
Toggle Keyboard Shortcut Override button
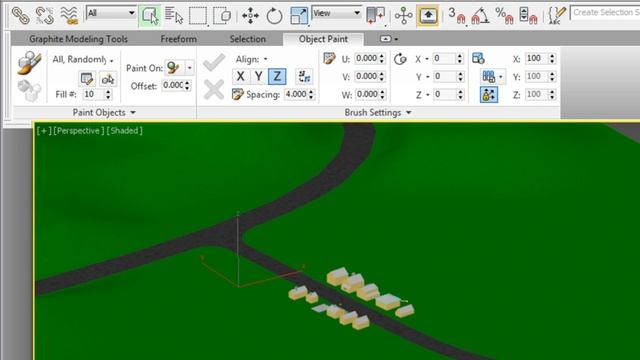[428, 16]
